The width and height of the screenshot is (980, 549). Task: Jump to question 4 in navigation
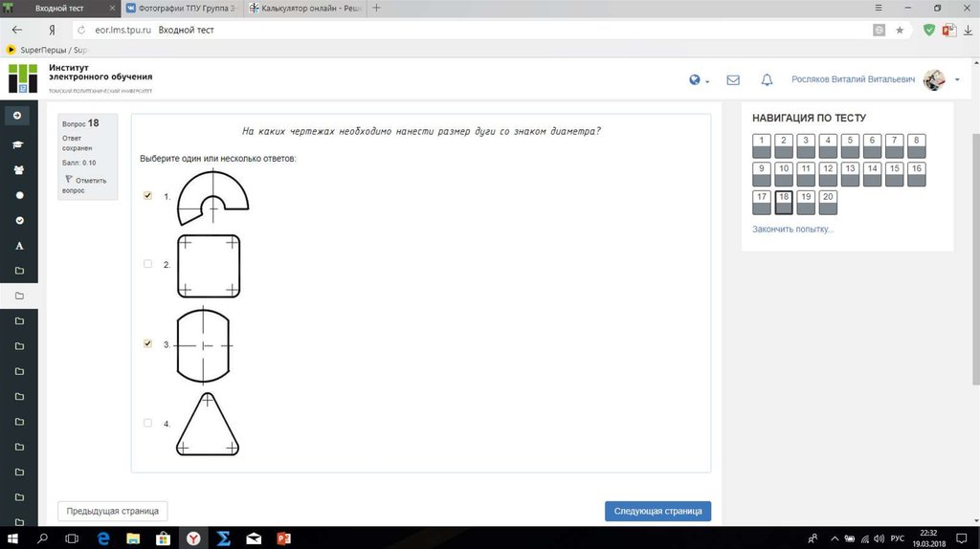[828, 146]
